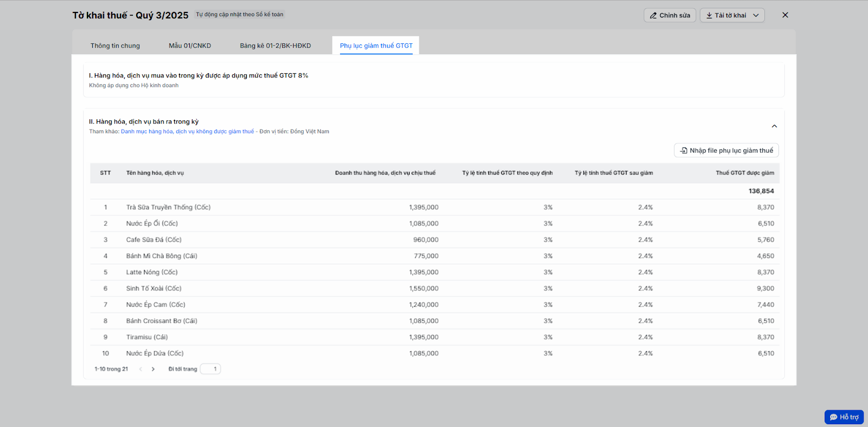Go to previous page of the table

point(141,369)
